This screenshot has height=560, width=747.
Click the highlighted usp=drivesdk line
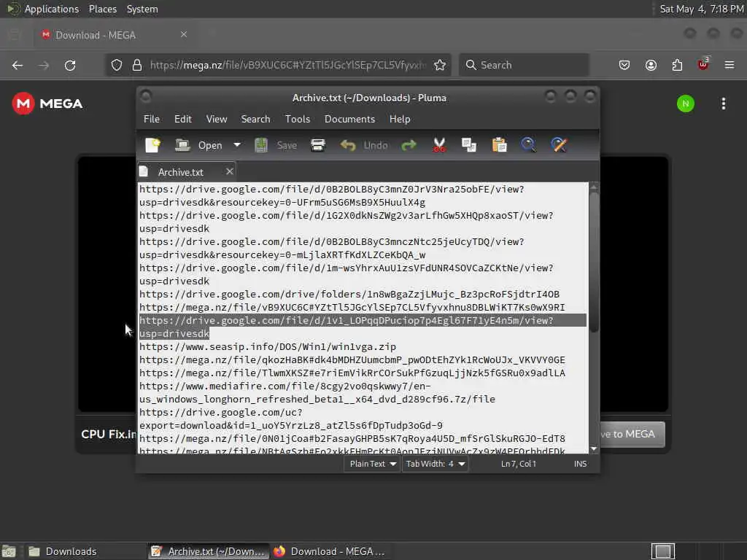174,334
